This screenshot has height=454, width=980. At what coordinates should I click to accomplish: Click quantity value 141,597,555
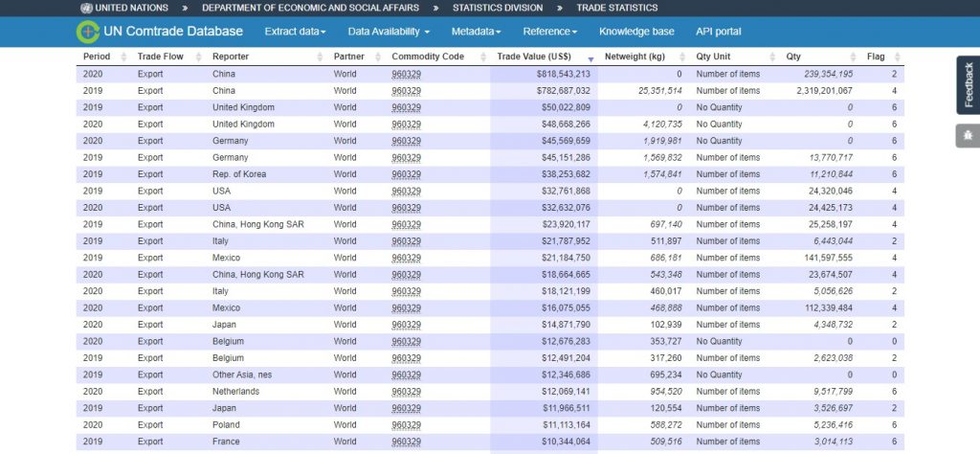tap(828, 258)
